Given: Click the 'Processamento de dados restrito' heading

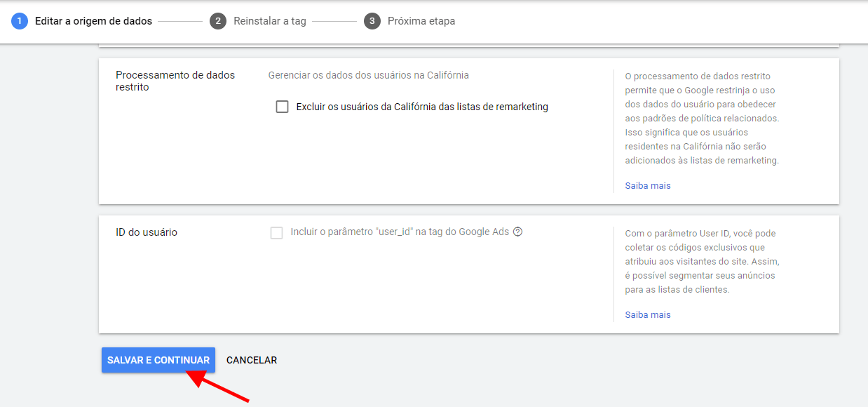Looking at the screenshot, I should coord(175,81).
